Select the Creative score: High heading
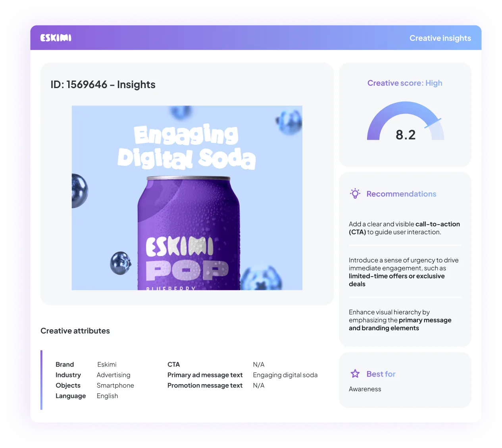Image resolution: width=502 pixels, height=448 pixels. click(405, 83)
